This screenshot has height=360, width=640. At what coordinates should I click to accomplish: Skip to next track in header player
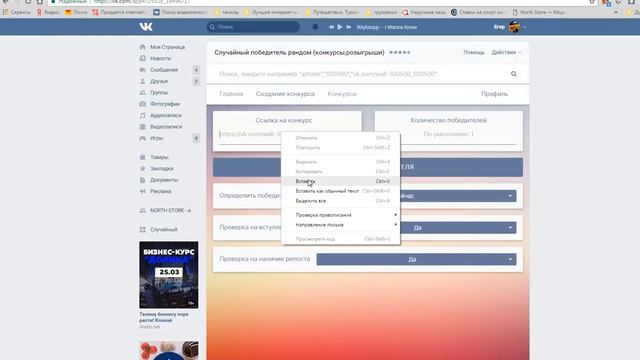pos(349,27)
